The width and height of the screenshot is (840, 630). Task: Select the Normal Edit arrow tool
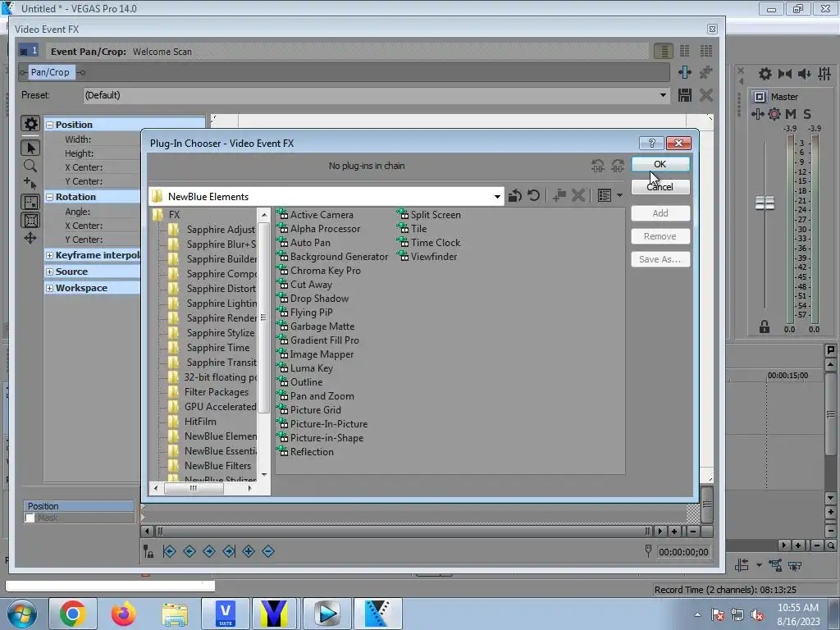click(x=30, y=148)
